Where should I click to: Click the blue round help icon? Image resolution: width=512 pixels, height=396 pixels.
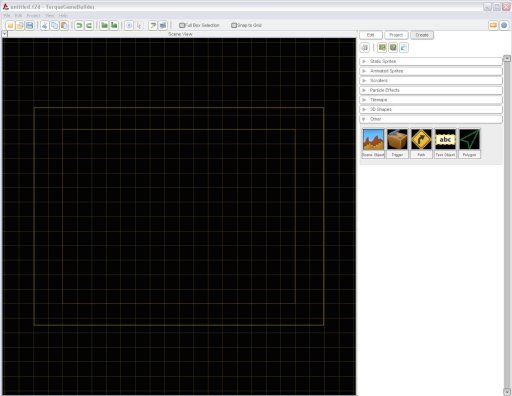(x=504, y=25)
